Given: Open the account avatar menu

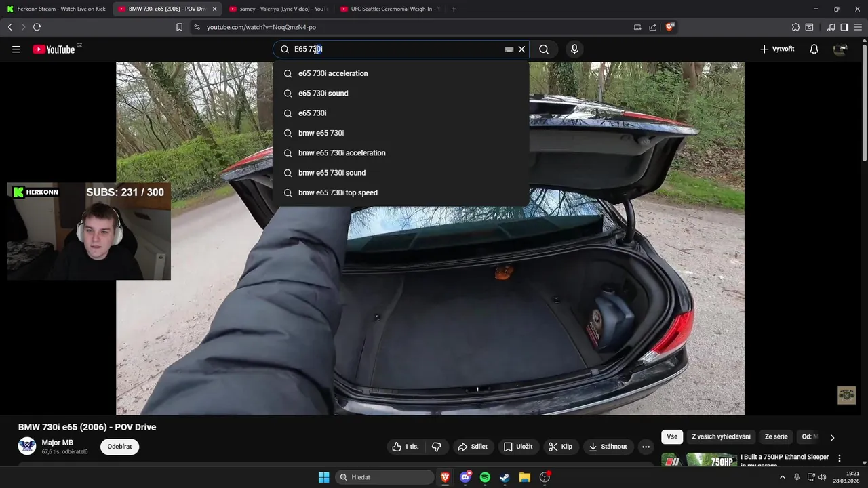Looking at the screenshot, I should [840, 49].
